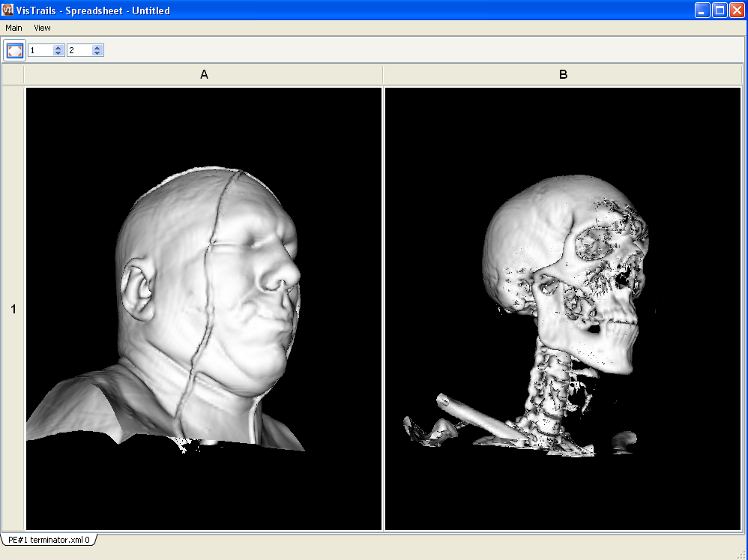Viewport: 748px width, 560px height.
Task: Select row header 1
Action: pyautogui.click(x=13, y=309)
